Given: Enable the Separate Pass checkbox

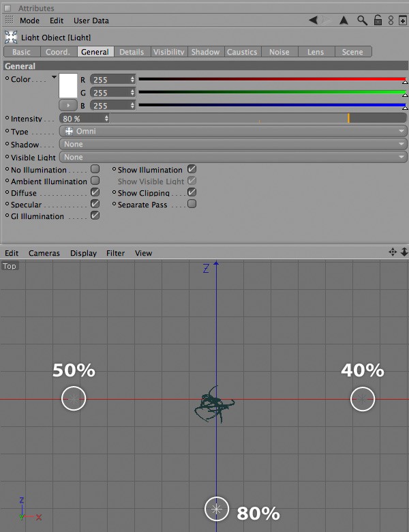Looking at the screenshot, I should (x=192, y=204).
